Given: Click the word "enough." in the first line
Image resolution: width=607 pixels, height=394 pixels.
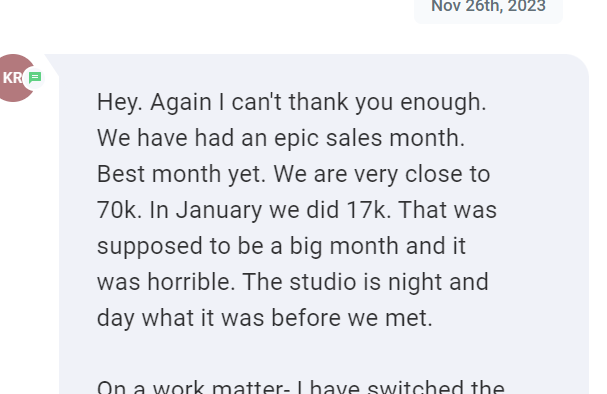Looking at the screenshot, I should 443,102.
